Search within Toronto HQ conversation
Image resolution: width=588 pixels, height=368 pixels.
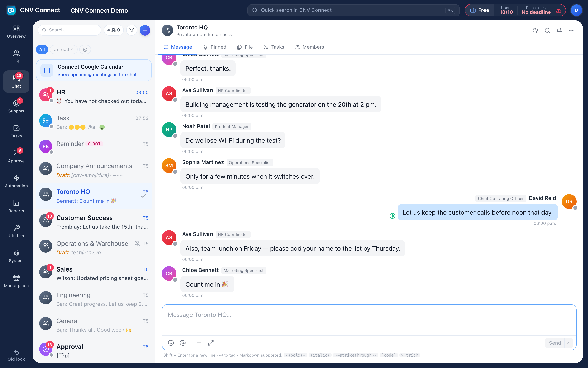click(547, 30)
